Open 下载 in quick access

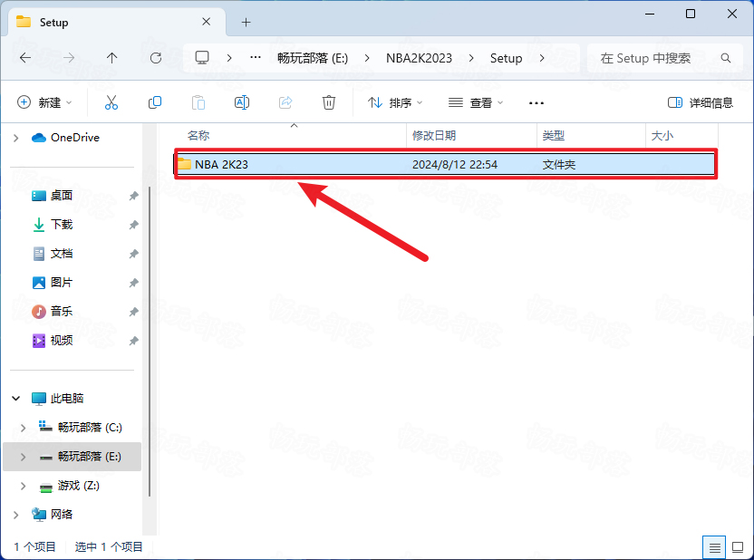click(x=52, y=225)
